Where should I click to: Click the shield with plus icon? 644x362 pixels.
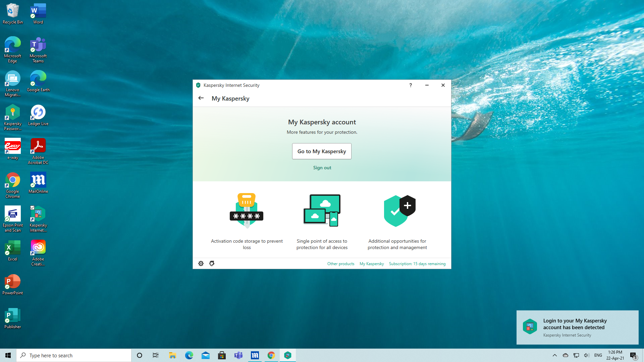point(399,211)
